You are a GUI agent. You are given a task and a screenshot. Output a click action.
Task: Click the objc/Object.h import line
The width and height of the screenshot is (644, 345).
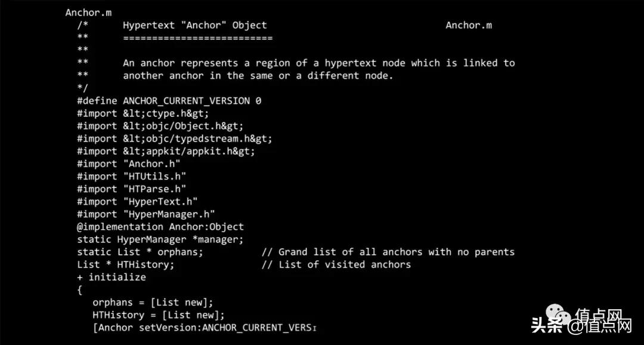pos(160,126)
